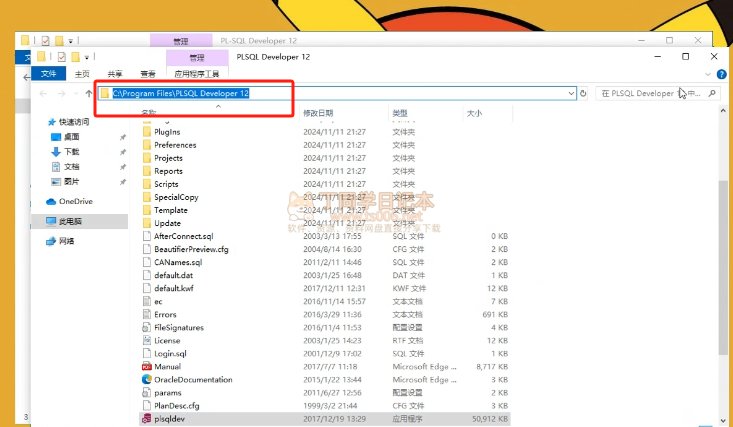Sort by 大小 column header
733x427 pixels.
coord(474,113)
